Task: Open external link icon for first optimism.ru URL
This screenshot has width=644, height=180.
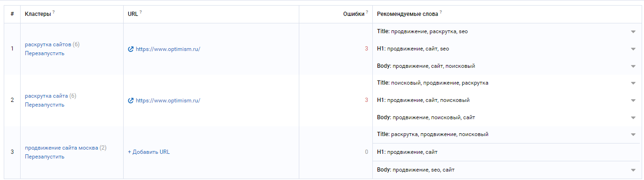Action: point(131,49)
